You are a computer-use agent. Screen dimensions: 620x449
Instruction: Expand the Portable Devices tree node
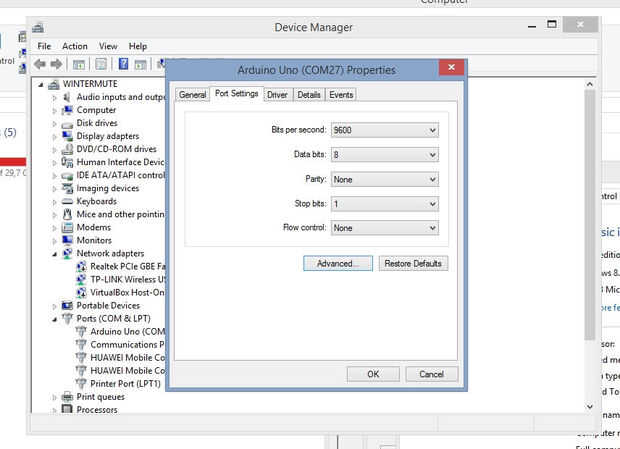coord(55,306)
